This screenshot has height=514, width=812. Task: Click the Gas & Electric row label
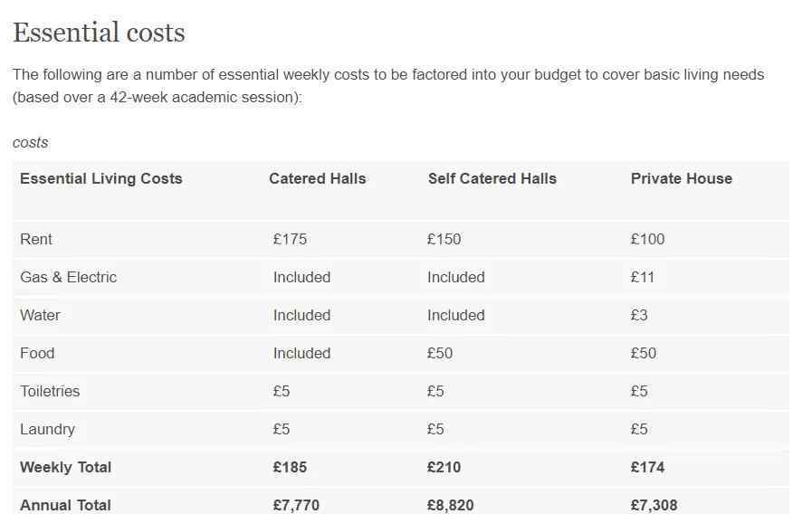click(x=69, y=278)
